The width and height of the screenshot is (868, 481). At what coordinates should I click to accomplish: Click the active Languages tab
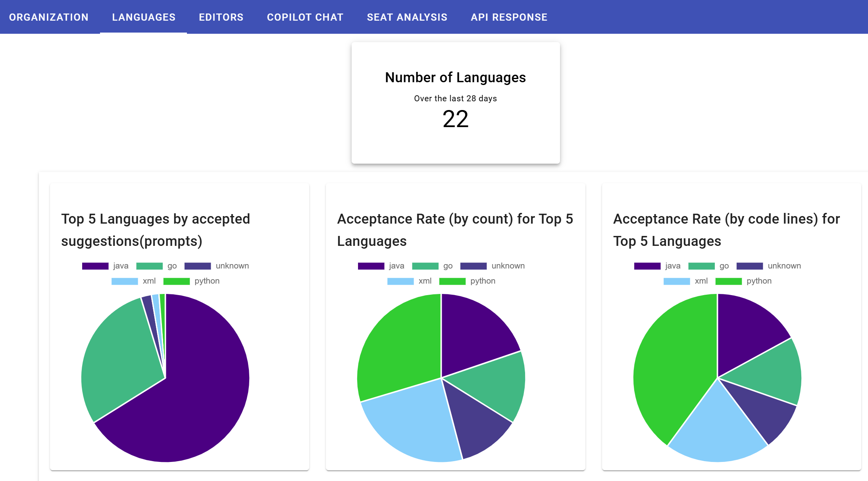point(143,17)
